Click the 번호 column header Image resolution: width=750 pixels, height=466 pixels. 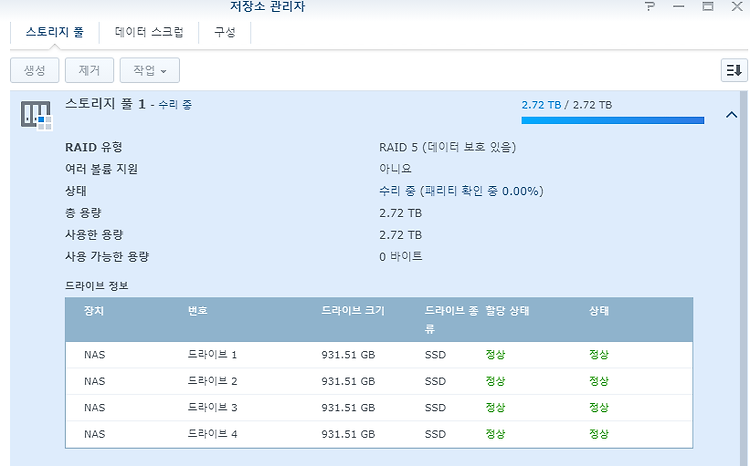(198, 311)
